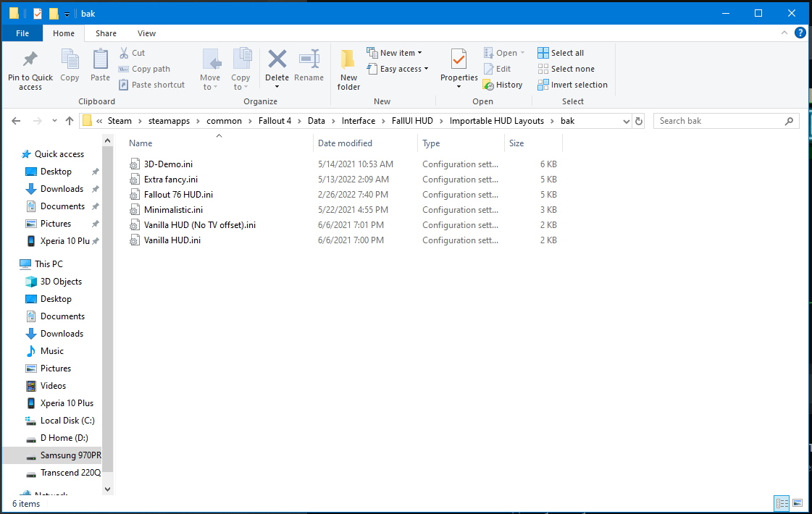
Task: Refresh the current folder view
Action: tap(638, 121)
